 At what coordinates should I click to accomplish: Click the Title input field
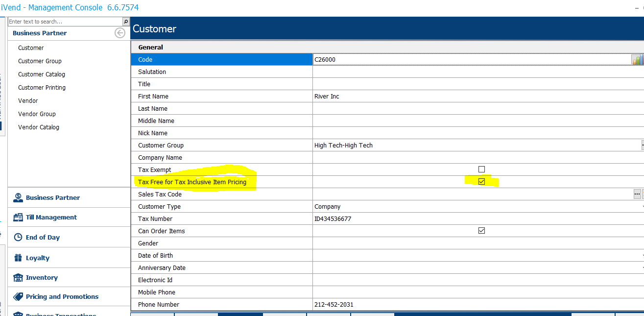pyautogui.click(x=478, y=84)
